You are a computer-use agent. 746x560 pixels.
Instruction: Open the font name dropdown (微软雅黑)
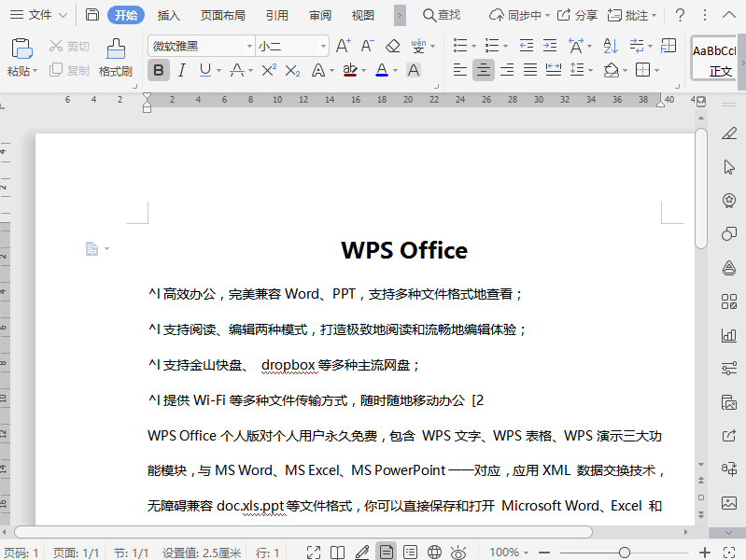point(249,46)
